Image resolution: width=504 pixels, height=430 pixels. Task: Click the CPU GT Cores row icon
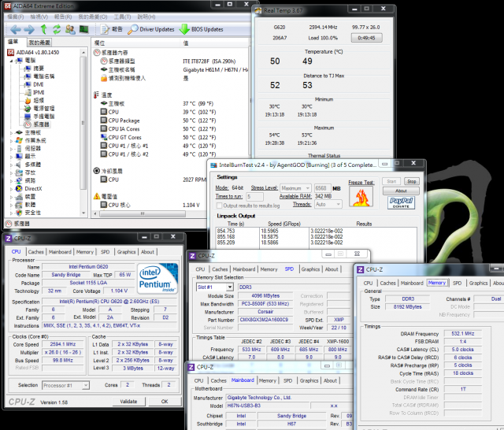coord(103,137)
